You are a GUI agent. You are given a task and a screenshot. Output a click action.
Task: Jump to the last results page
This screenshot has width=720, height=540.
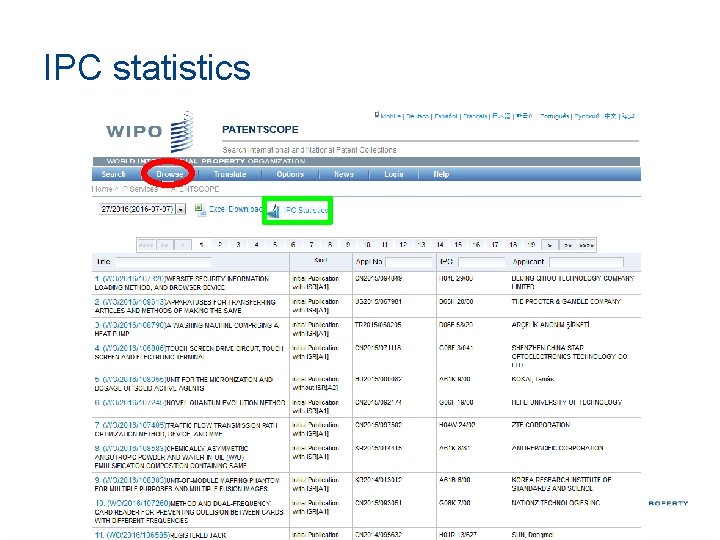pyautogui.click(x=586, y=245)
